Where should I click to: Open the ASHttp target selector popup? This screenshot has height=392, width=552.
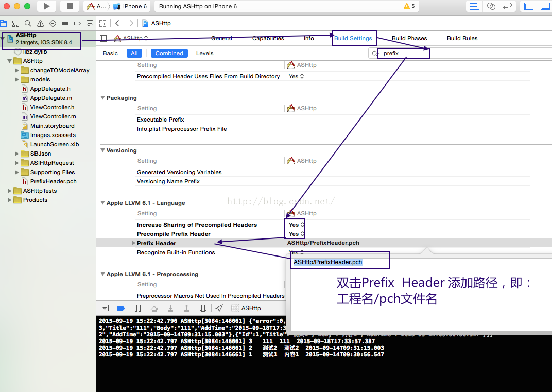tap(131, 38)
